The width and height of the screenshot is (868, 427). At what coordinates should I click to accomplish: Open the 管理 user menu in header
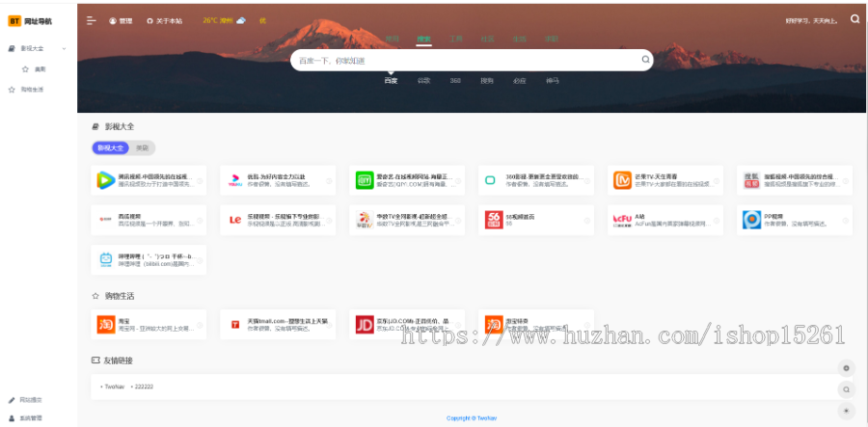click(121, 21)
